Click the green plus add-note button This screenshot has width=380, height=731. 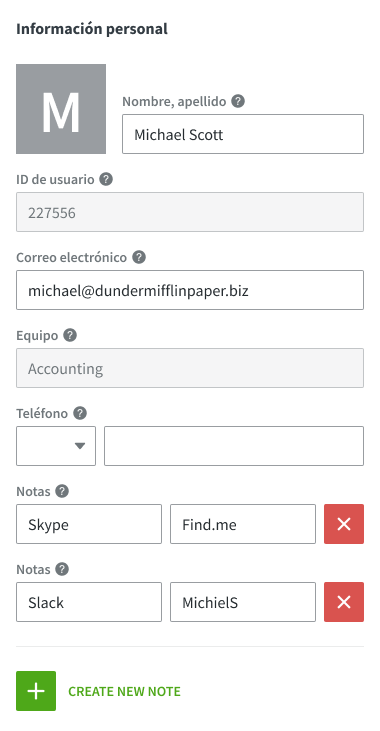(36, 691)
